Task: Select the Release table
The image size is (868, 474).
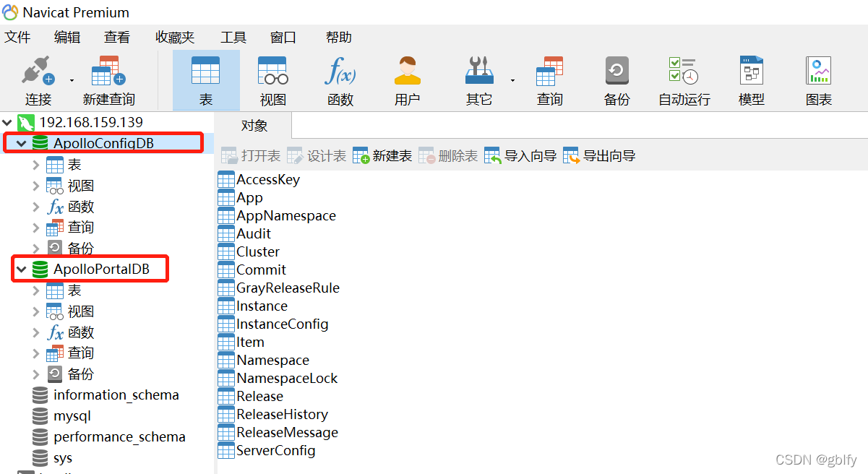Action: [x=251, y=397]
